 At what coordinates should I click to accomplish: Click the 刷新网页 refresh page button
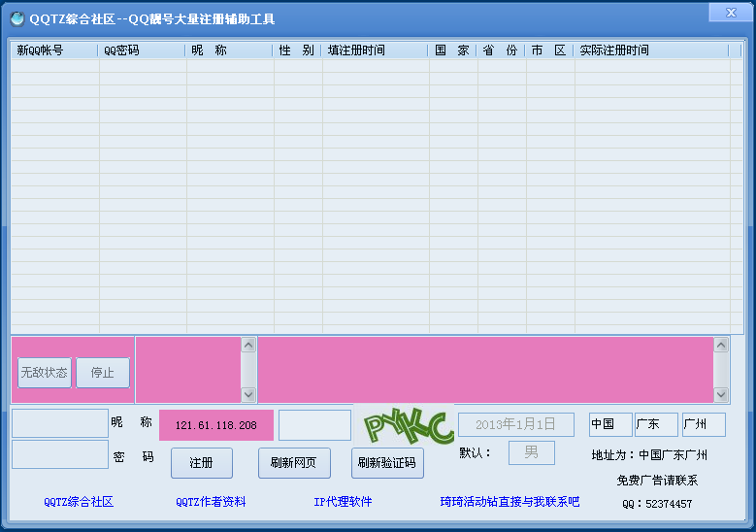(x=294, y=463)
